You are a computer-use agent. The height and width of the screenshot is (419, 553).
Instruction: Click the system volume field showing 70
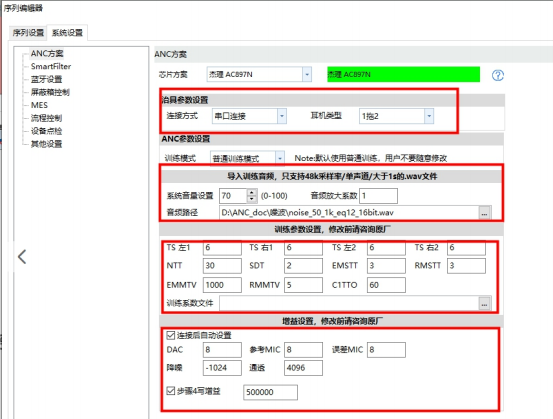click(x=233, y=196)
